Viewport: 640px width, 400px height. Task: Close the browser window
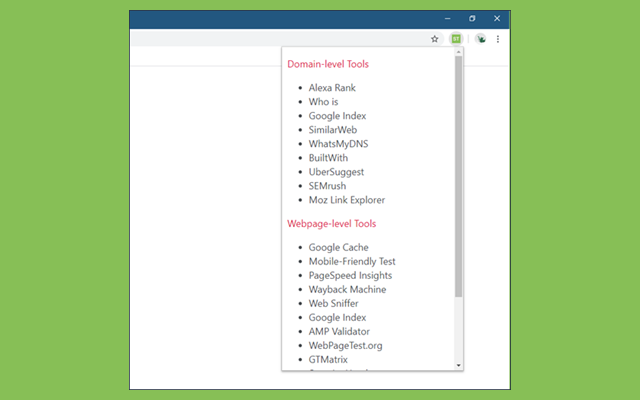tap(497, 18)
